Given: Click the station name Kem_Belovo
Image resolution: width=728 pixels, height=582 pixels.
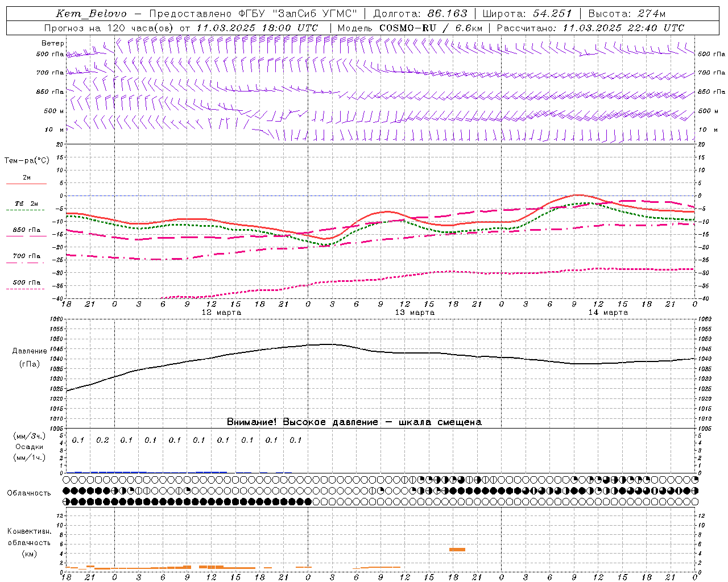Looking at the screenshot, I should [92, 14].
